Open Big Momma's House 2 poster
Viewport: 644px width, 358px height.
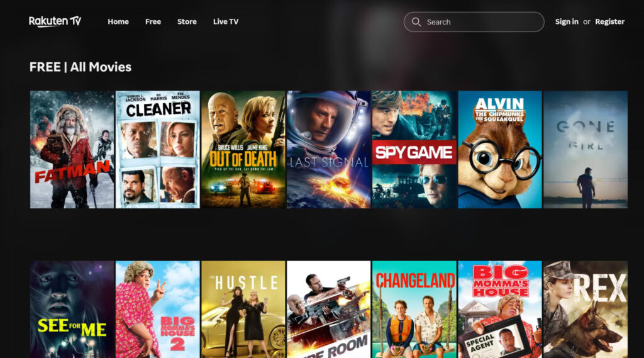click(x=158, y=310)
